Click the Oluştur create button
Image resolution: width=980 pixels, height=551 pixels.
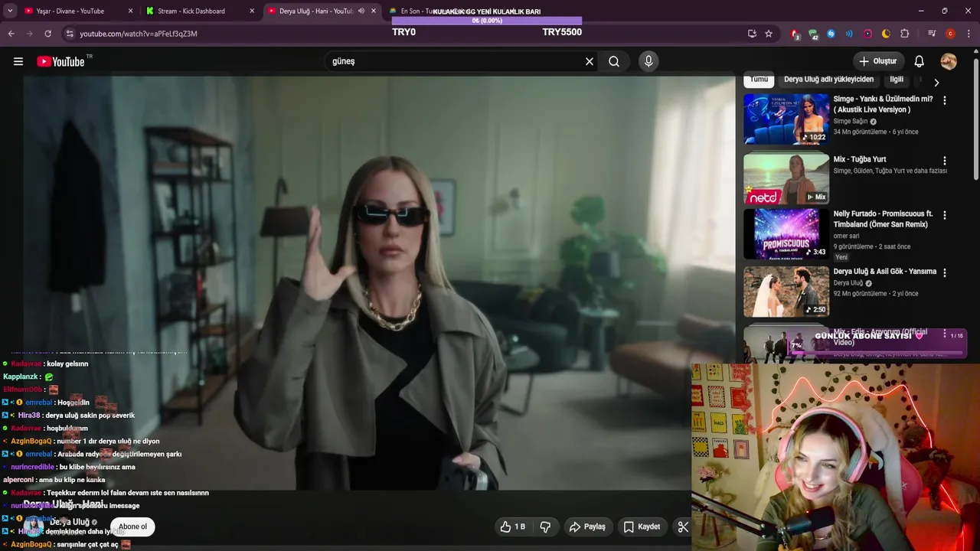[878, 61]
